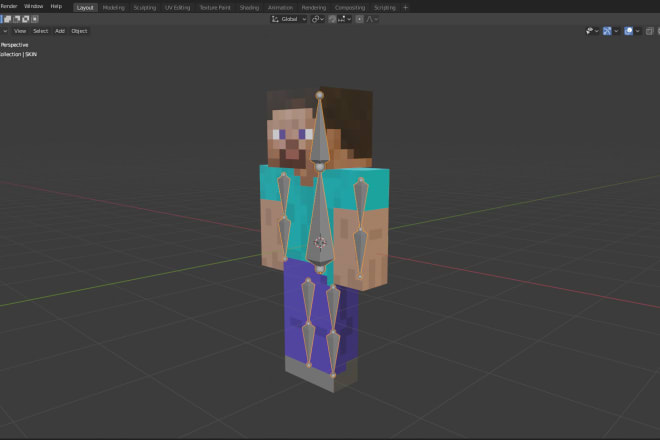This screenshot has height=440, width=660.
Task: Open the viewport Object menu
Action: click(x=79, y=31)
